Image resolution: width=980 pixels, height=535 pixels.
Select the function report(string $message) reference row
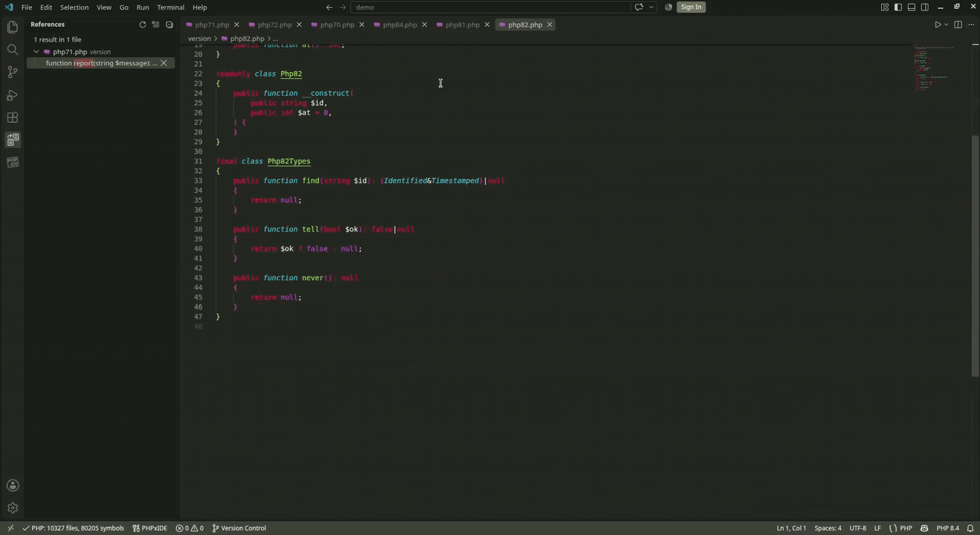click(x=100, y=63)
